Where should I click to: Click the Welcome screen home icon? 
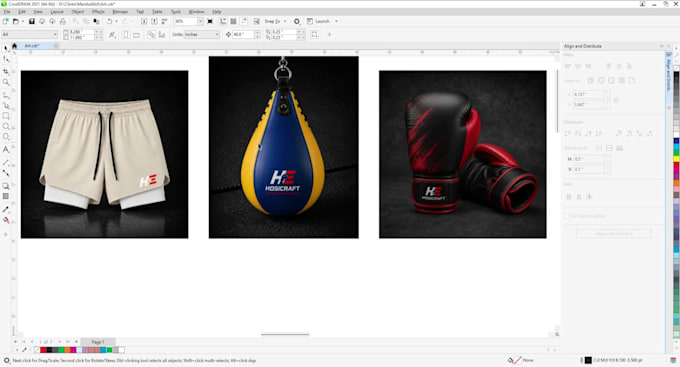pos(14,46)
